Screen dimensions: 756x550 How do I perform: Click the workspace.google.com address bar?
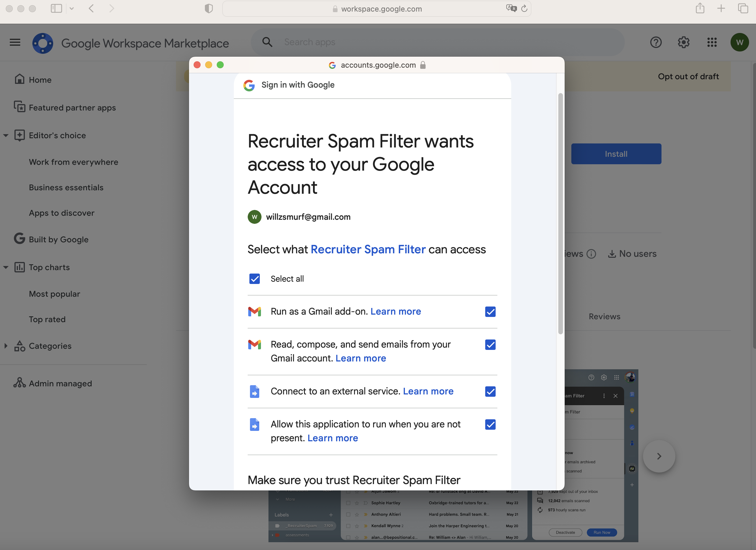(x=377, y=9)
